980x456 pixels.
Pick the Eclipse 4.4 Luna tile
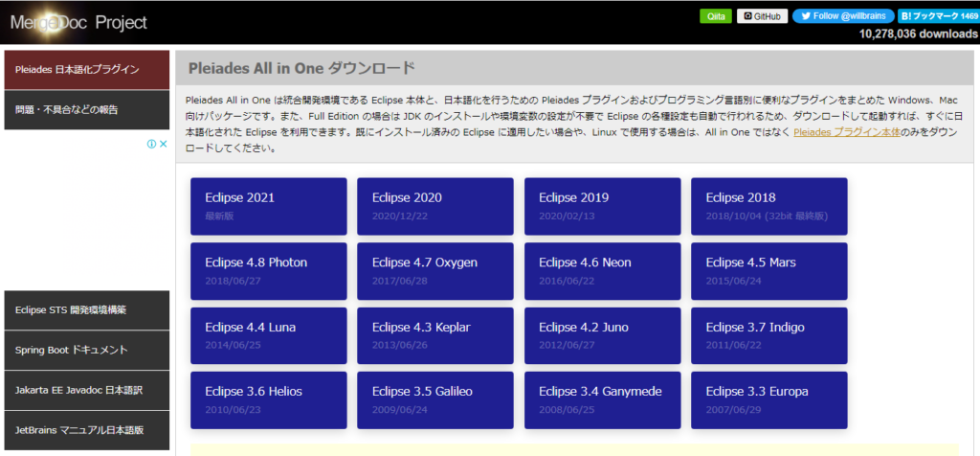click(x=269, y=336)
